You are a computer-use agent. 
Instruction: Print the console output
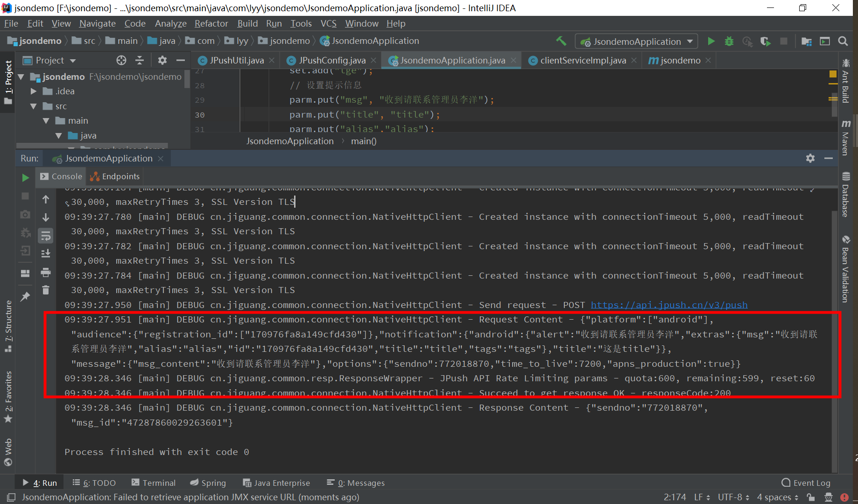tap(46, 272)
